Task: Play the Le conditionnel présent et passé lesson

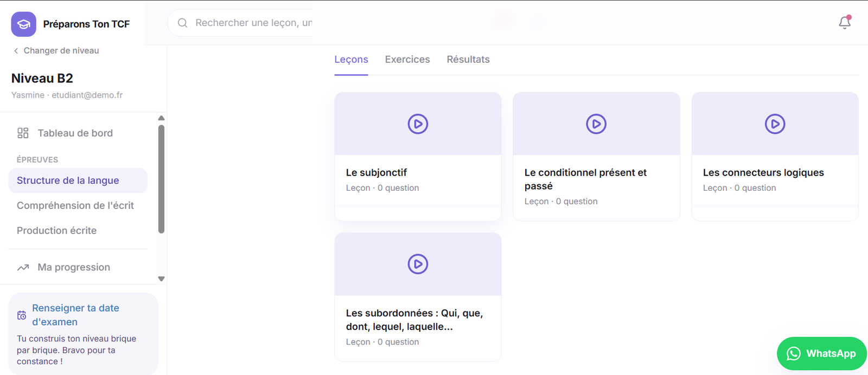Action: (x=596, y=124)
